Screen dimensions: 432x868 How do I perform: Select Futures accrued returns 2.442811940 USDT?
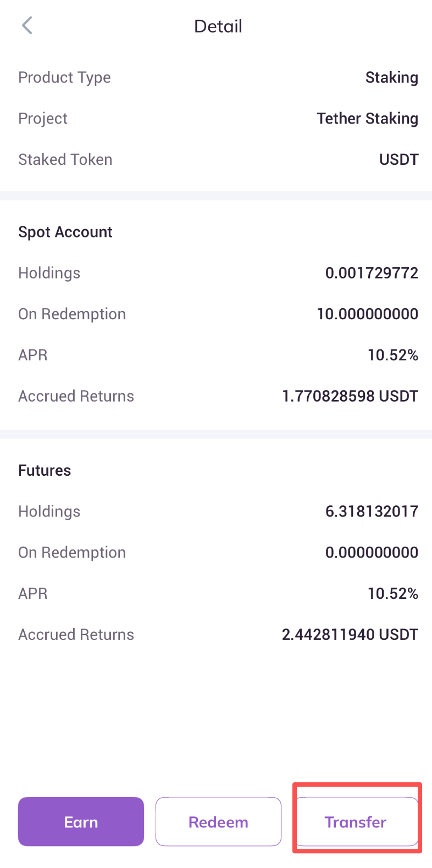tap(350, 635)
